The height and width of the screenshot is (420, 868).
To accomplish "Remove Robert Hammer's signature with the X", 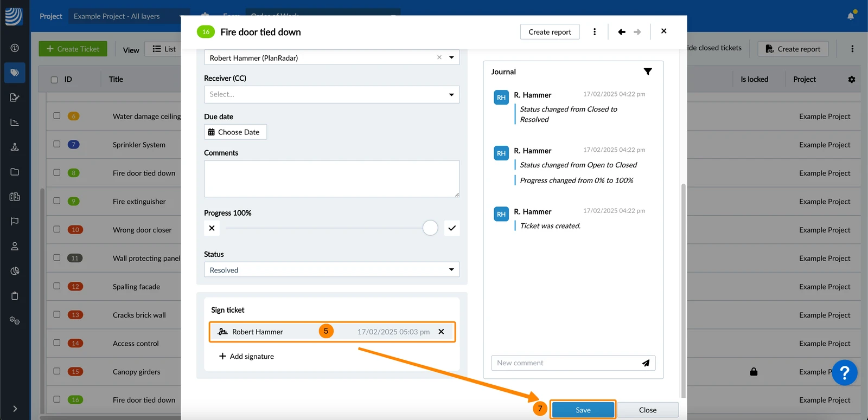I will tap(441, 332).
